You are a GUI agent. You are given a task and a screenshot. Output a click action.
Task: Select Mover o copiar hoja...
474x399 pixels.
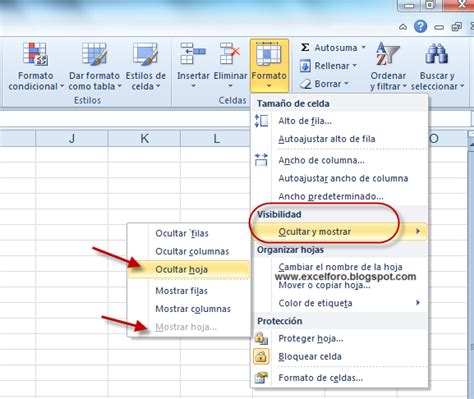tap(339, 285)
